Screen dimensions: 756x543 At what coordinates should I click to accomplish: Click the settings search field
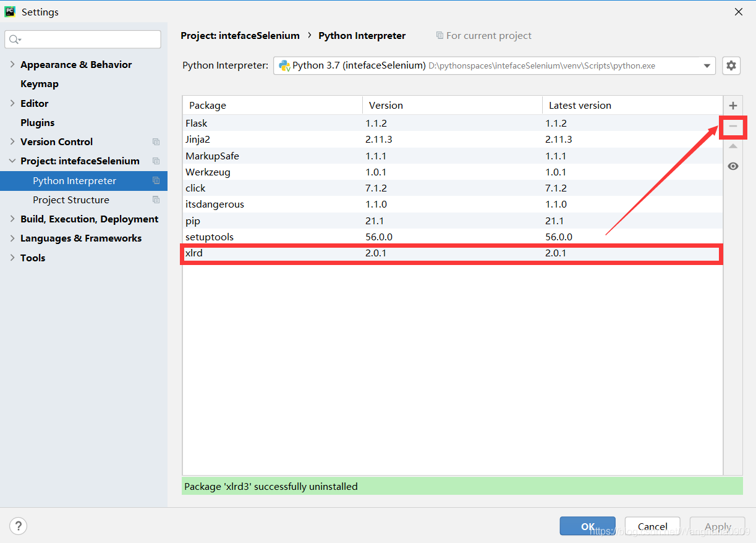[x=82, y=39]
